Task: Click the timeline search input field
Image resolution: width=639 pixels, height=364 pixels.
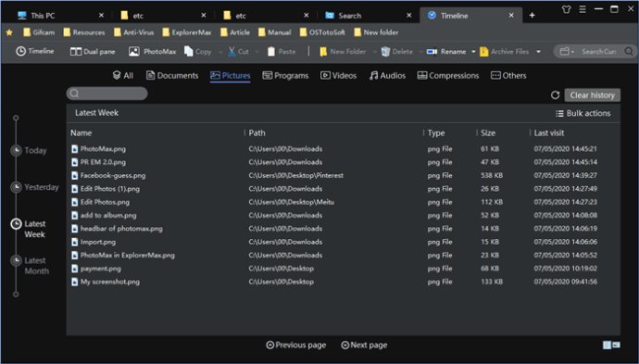Action: 107,94
